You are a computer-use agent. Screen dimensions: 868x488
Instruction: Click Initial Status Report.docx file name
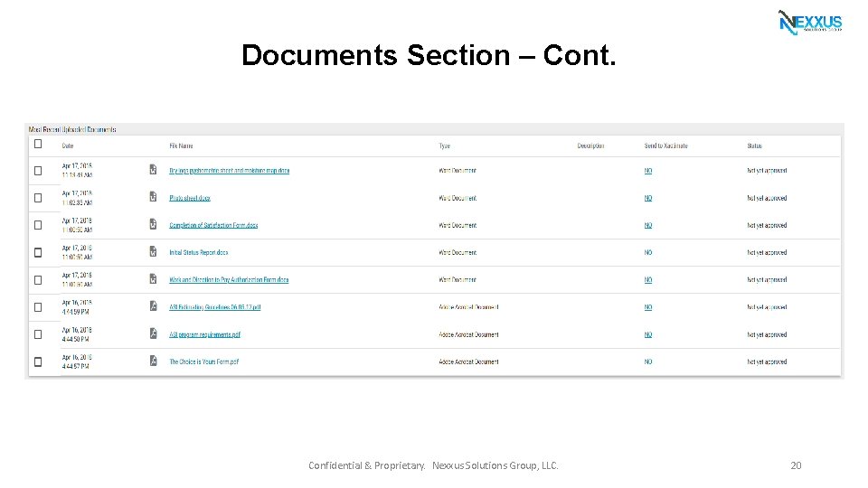click(x=198, y=252)
